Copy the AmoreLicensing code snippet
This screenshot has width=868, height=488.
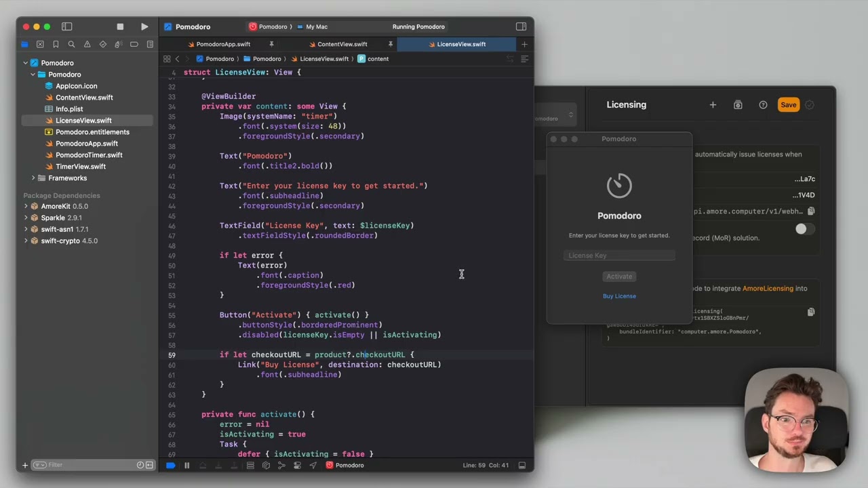pyautogui.click(x=811, y=312)
